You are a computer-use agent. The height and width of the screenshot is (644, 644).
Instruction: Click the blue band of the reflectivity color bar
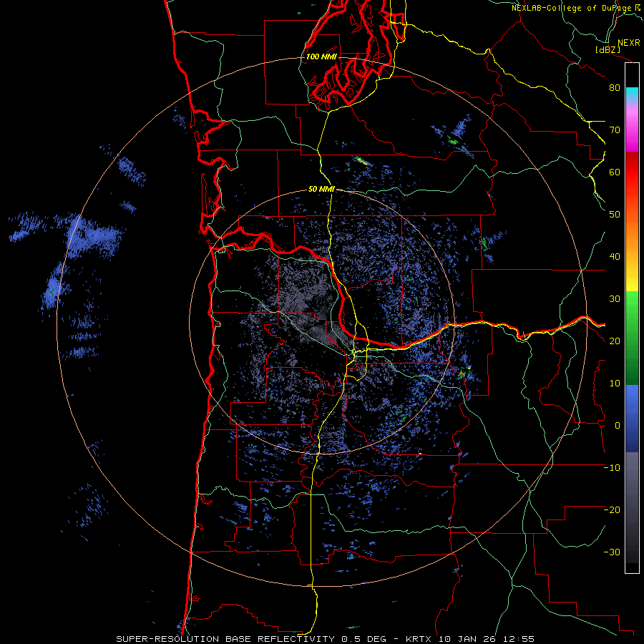[632, 419]
